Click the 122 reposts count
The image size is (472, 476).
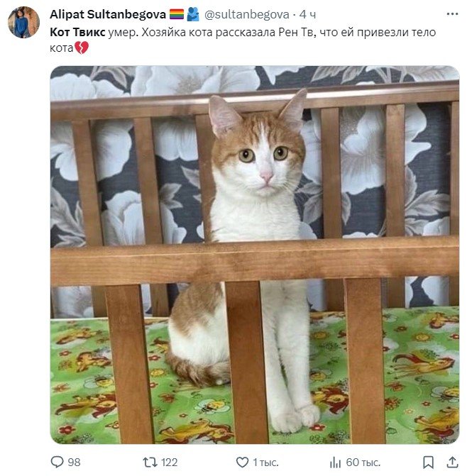coord(169,463)
